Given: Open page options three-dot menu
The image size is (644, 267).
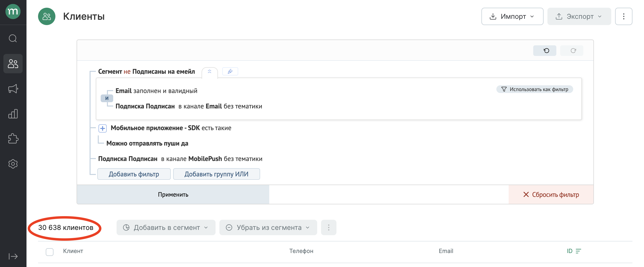Looking at the screenshot, I should (624, 17).
